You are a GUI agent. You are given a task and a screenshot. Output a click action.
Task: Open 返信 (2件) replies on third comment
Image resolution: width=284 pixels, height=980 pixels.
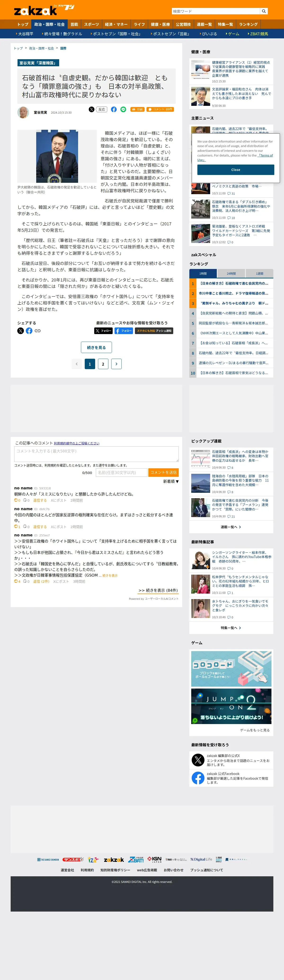coord(41,581)
